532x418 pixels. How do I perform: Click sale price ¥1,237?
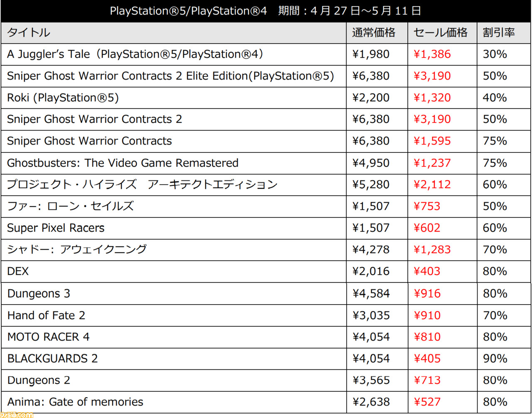pos(432,163)
